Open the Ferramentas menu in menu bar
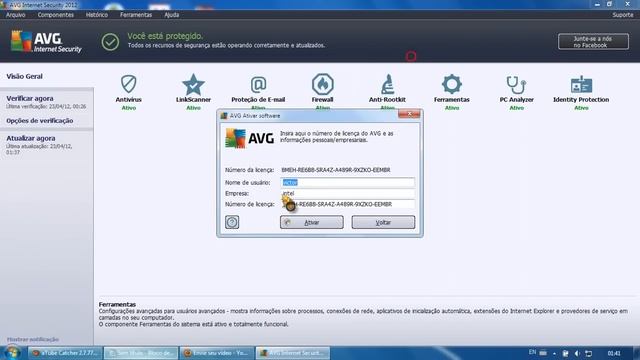This screenshot has height=360, width=640. click(x=136, y=15)
